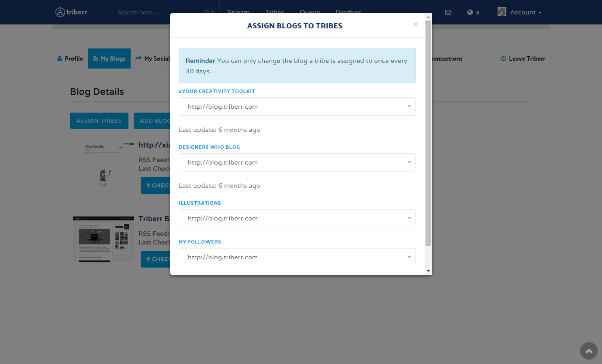The width and height of the screenshot is (602, 364).
Task: Click the Leave Triberr power icon
Action: pos(503,58)
